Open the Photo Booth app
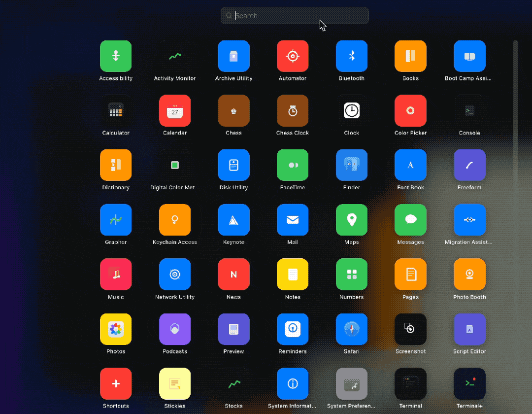532x414 pixels. coord(469,275)
